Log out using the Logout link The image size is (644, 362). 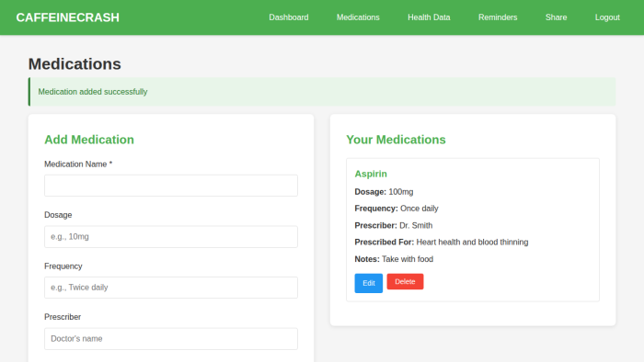tap(607, 17)
